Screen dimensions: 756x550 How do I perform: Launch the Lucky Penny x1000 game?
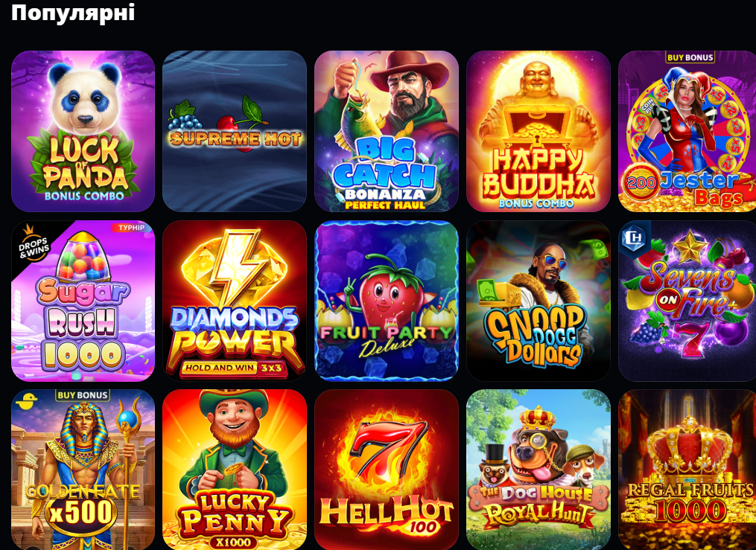tap(235, 470)
